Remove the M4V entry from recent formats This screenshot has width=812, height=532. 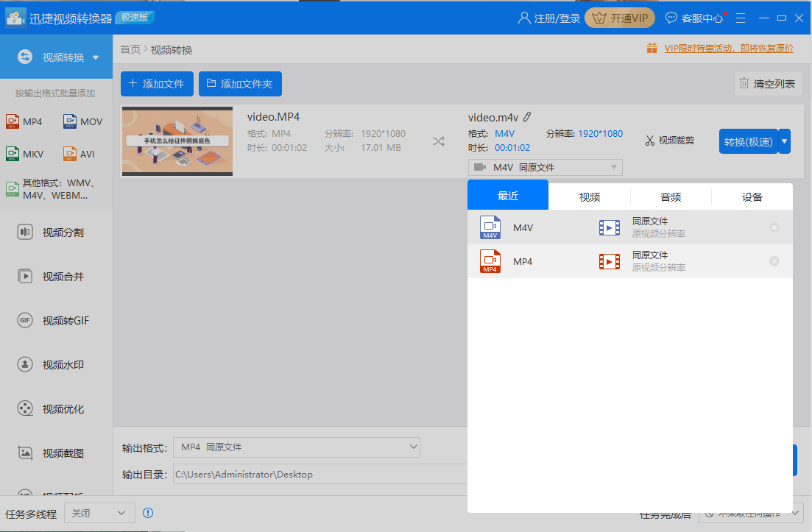click(x=774, y=227)
